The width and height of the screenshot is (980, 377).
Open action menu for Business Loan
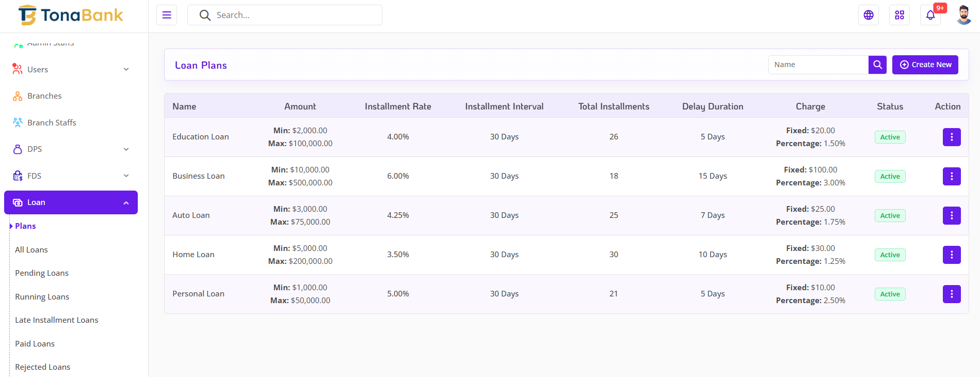pyautogui.click(x=951, y=176)
